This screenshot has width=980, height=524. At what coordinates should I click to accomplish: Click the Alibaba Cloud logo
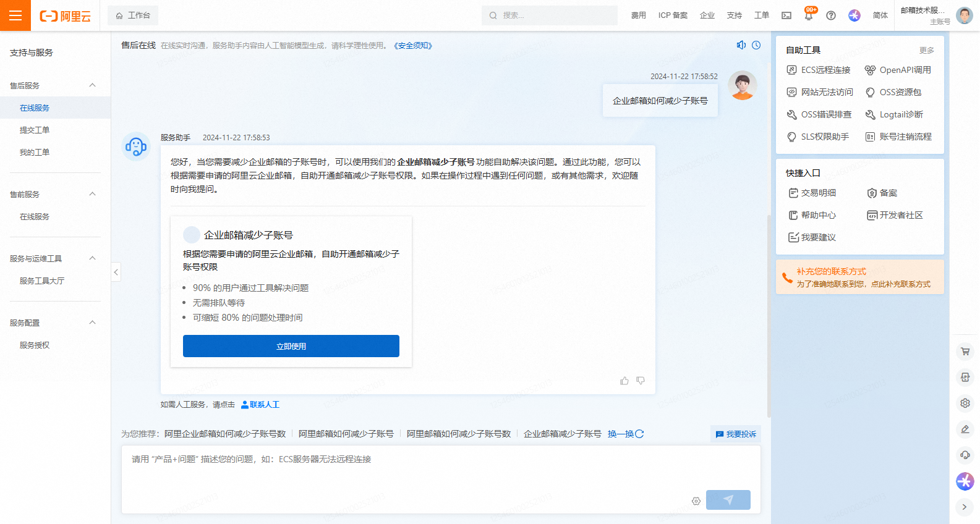pyautogui.click(x=65, y=16)
